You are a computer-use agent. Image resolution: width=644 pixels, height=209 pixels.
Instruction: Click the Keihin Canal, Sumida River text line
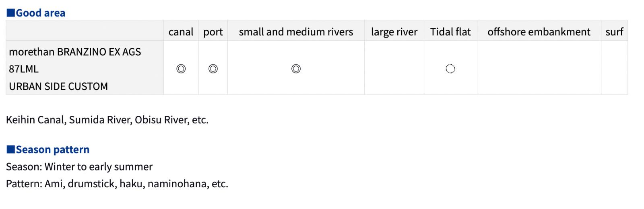pyautogui.click(x=107, y=120)
